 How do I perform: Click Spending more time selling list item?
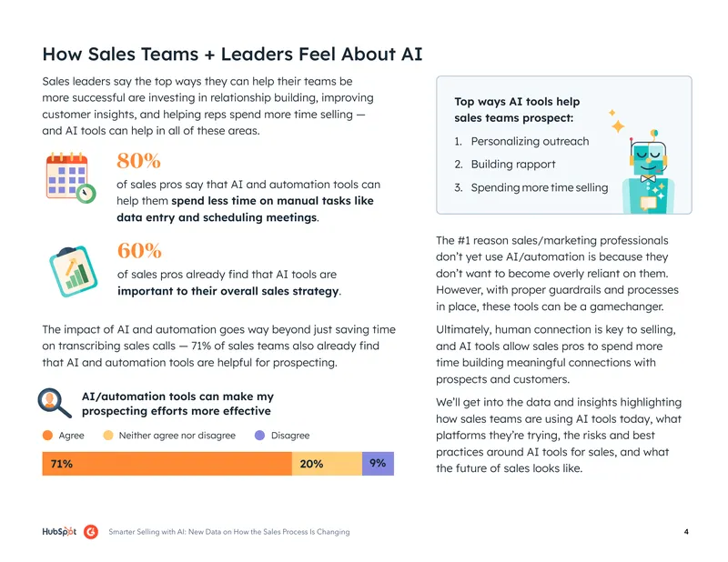tap(540, 187)
